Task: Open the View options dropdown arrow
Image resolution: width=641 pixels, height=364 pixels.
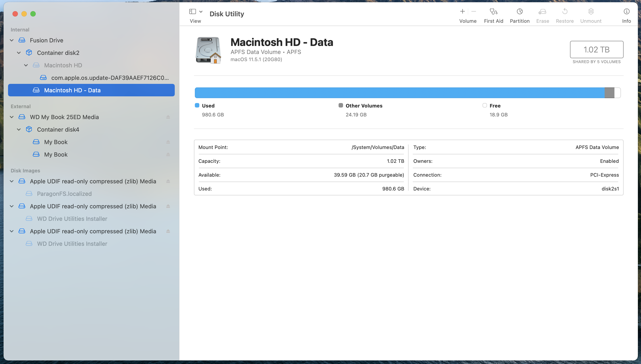Action: pos(201,12)
